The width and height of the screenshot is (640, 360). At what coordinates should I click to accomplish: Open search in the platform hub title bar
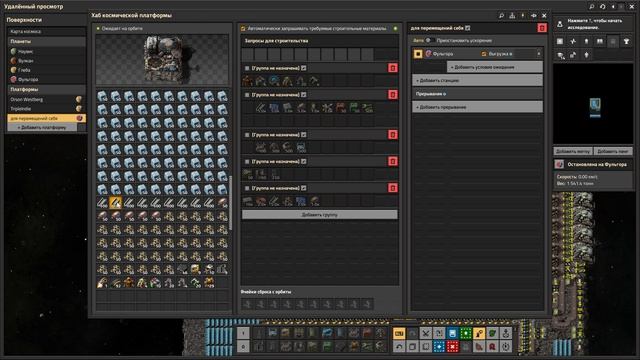(501, 16)
